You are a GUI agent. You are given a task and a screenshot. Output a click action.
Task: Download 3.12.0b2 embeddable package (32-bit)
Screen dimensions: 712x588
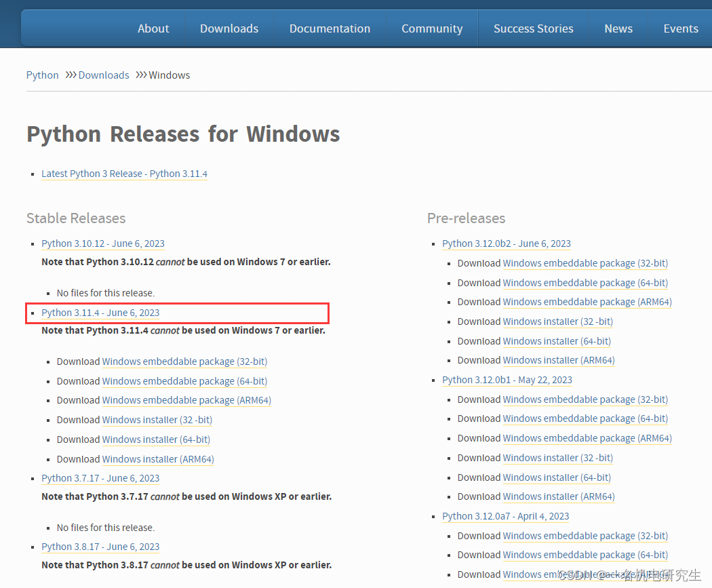pos(585,263)
